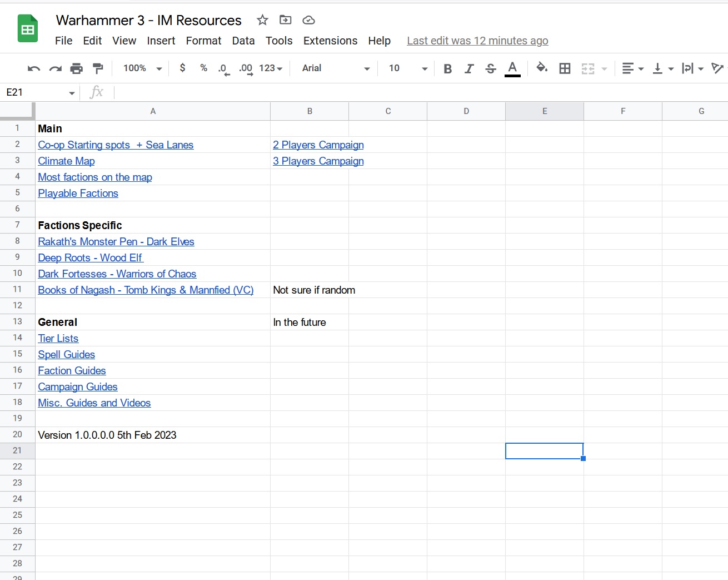Toggle bold formatting

point(447,68)
